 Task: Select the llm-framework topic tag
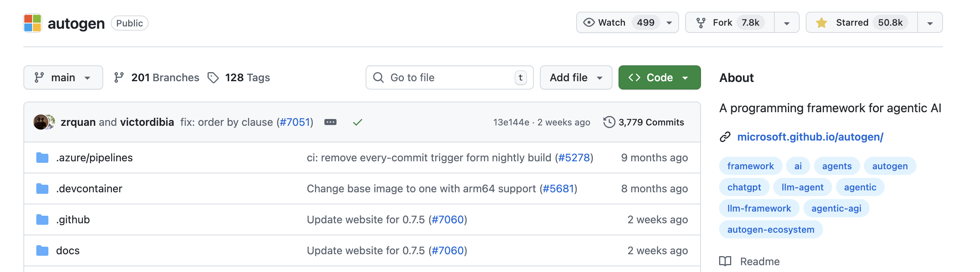click(759, 209)
